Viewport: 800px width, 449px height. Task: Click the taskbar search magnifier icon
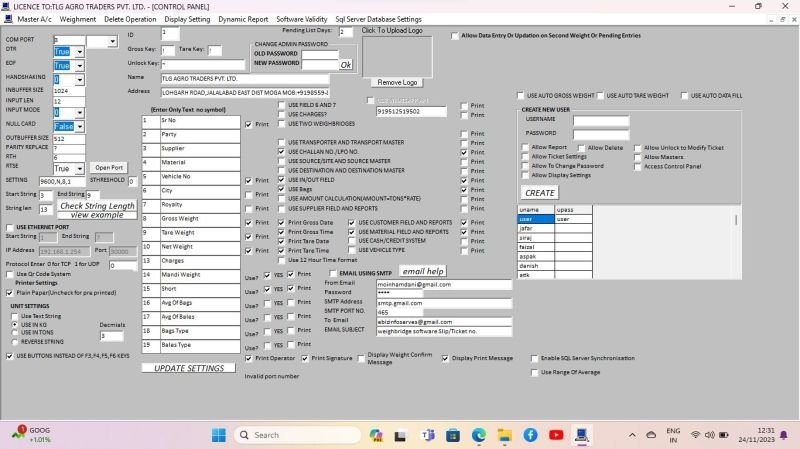244,435
